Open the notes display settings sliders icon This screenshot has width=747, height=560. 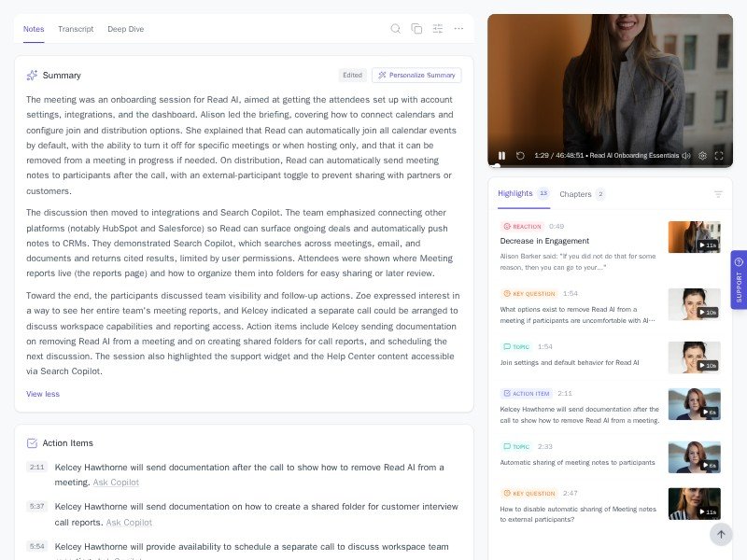pyautogui.click(x=438, y=29)
